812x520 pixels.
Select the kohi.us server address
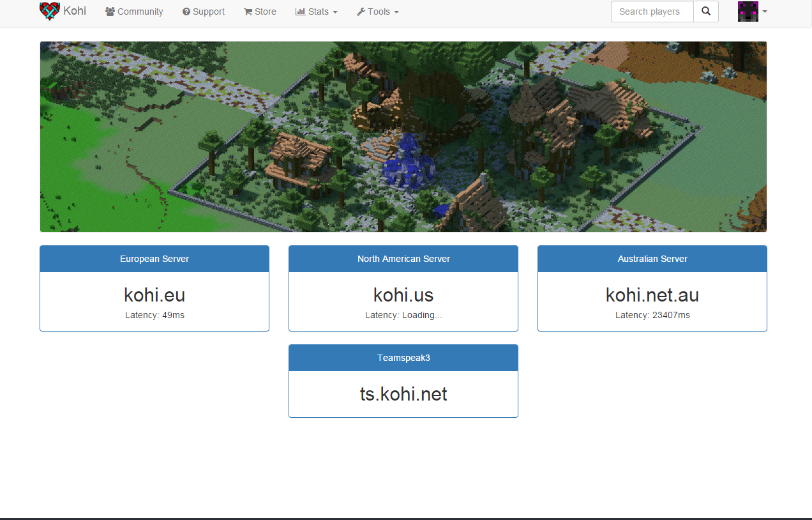pos(403,295)
